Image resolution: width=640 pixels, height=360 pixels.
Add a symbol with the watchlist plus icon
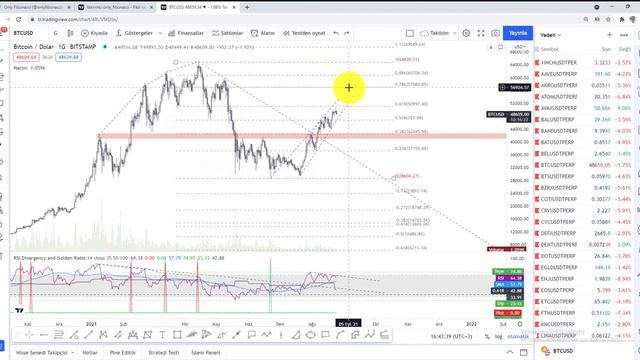tap(609, 35)
